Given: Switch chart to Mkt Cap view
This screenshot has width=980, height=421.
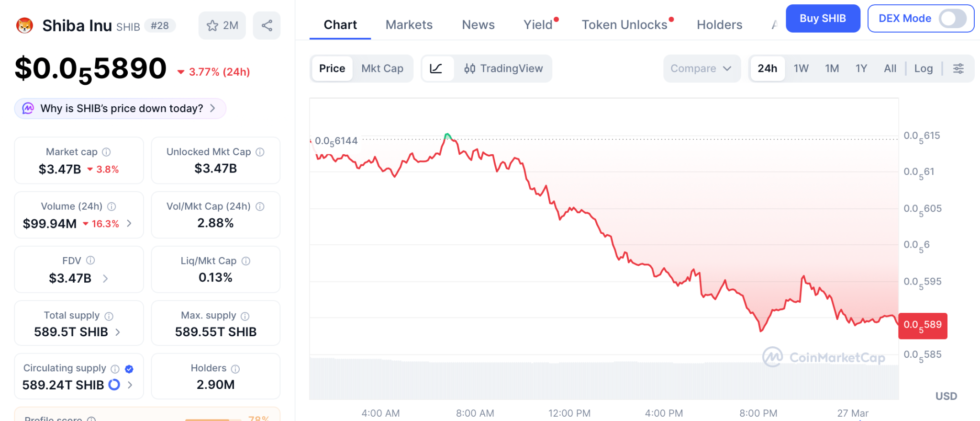Looking at the screenshot, I should [x=382, y=68].
